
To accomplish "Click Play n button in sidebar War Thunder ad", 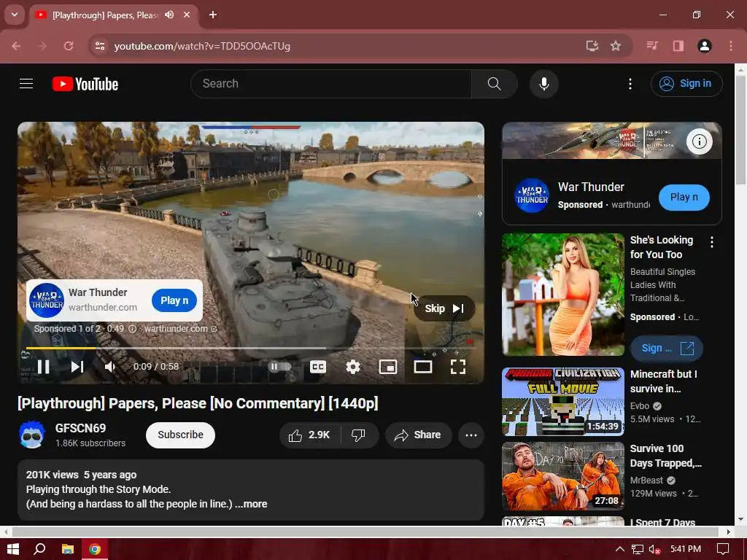I will (684, 197).
